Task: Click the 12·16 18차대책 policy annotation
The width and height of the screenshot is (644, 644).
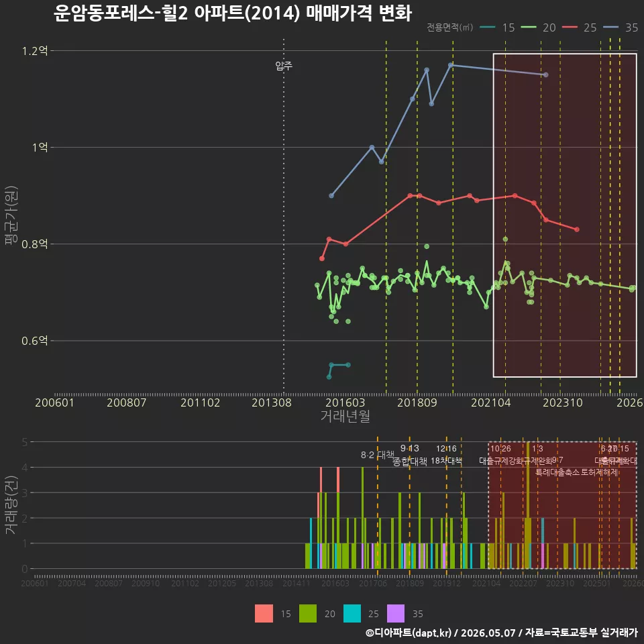Action: tap(447, 455)
